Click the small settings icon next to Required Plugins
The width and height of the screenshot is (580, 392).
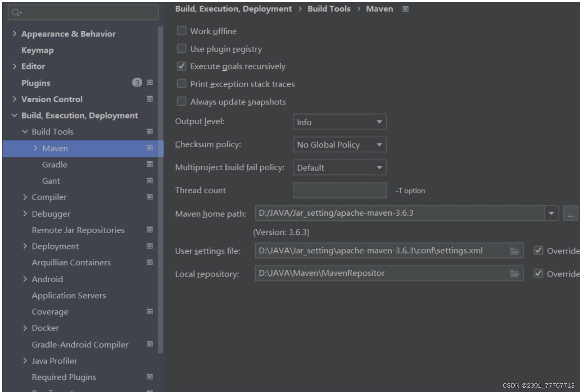tap(149, 377)
